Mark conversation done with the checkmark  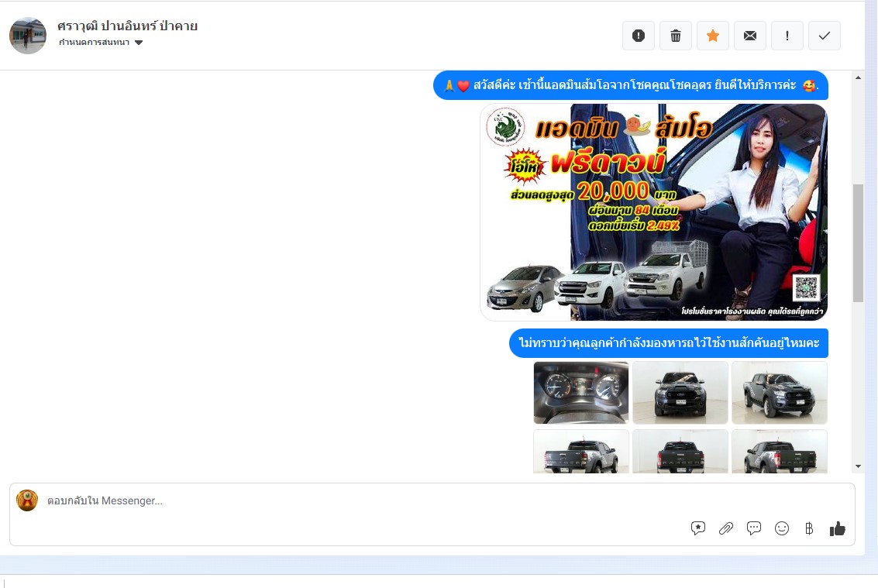(825, 36)
